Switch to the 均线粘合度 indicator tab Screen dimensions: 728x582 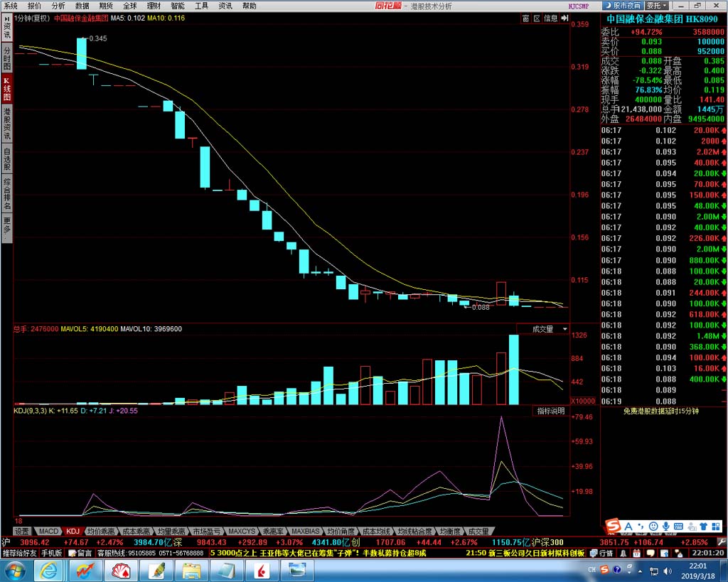tap(414, 531)
